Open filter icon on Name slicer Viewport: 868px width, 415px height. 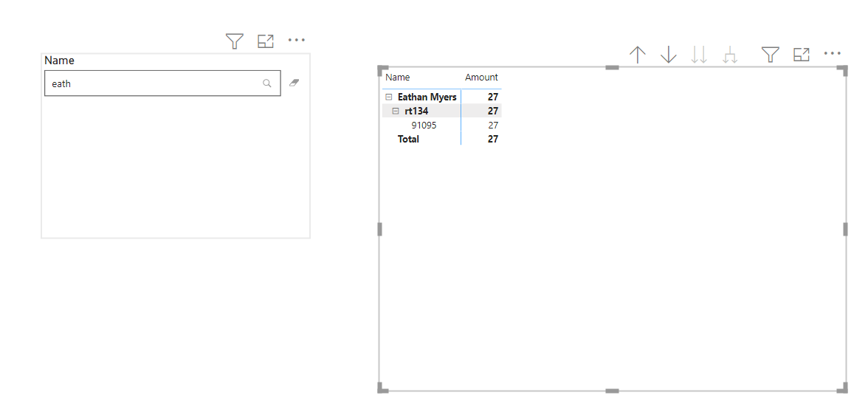235,41
